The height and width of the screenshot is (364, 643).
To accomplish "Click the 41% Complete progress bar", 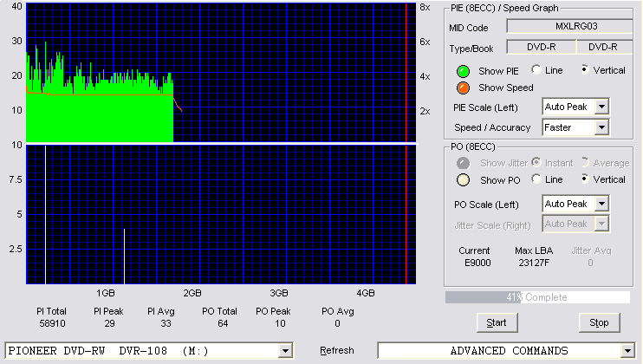I will [537, 297].
